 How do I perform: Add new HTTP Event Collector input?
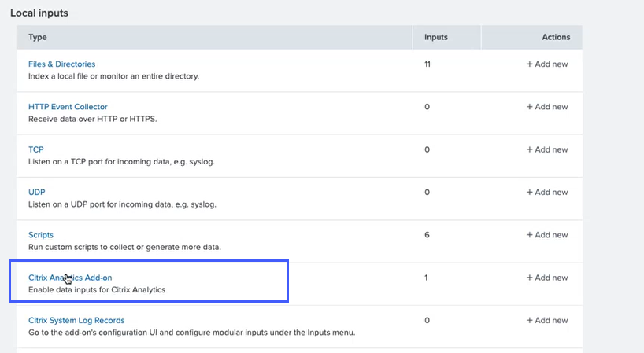(x=547, y=107)
